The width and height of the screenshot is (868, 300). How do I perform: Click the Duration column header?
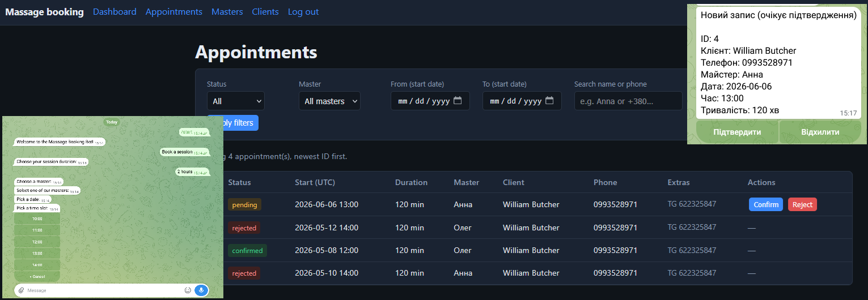411,182
